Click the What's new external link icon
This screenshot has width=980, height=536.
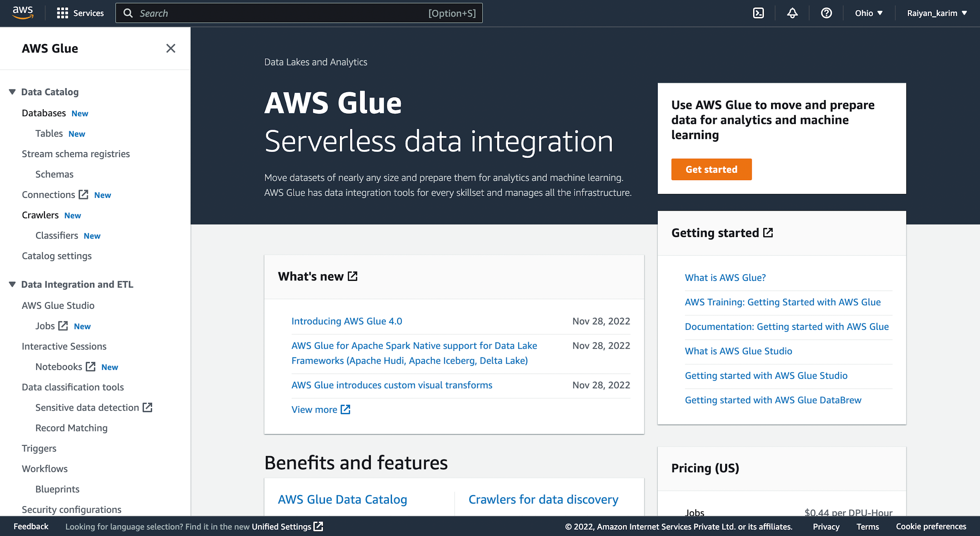point(353,276)
